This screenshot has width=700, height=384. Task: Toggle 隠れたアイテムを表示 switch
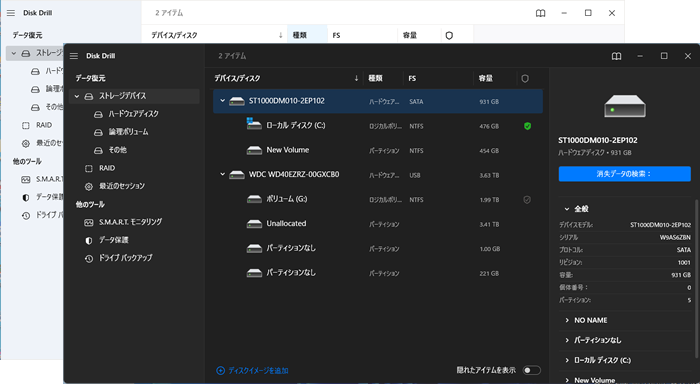pos(532,370)
